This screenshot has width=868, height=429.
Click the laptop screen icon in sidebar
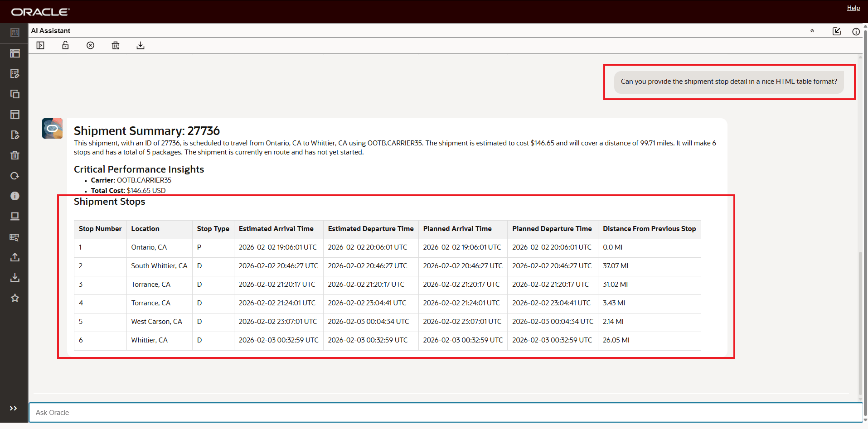pos(15,216)
